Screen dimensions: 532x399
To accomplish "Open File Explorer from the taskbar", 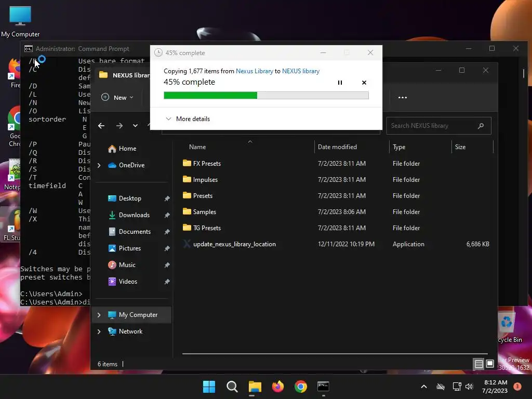I will tap(255, 387).
